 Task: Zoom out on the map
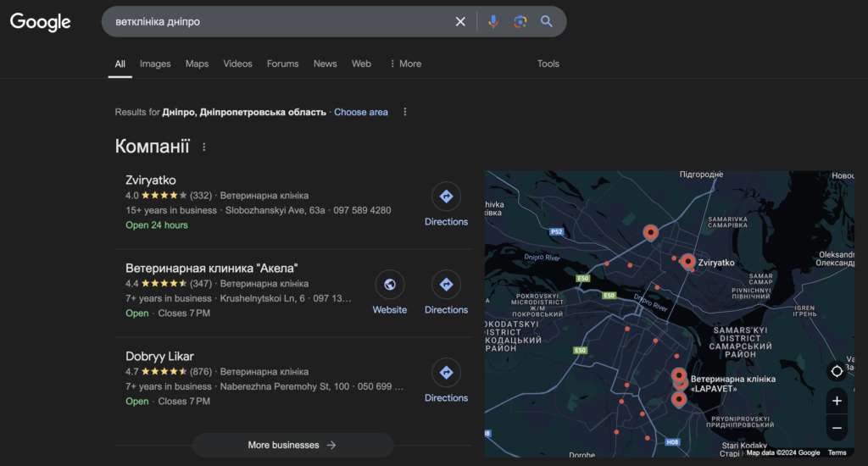coord(837,428)
